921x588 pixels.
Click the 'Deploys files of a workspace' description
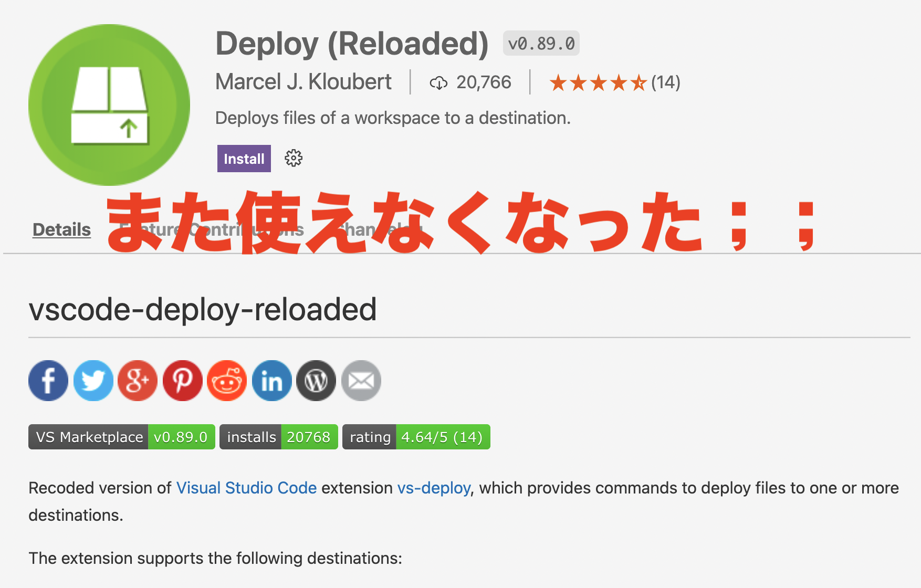393,118
